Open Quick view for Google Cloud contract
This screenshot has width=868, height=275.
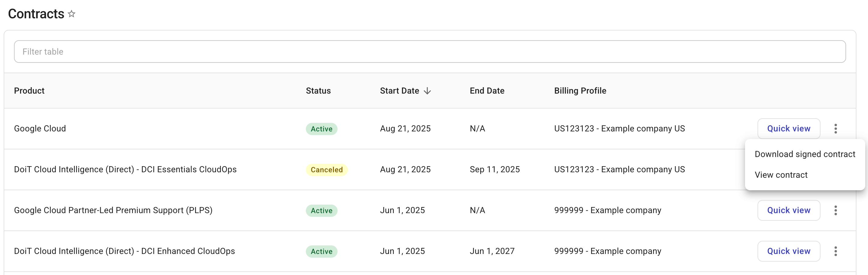click(789, 129)
